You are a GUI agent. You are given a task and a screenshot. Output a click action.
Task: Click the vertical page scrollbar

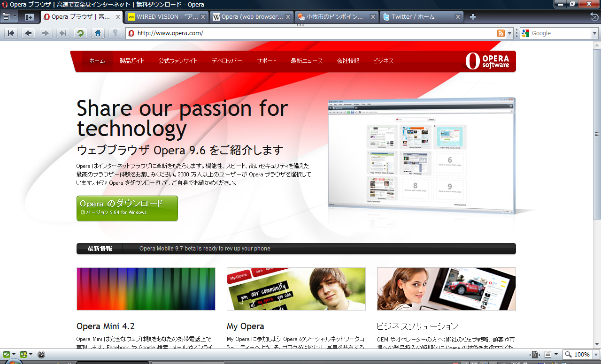coord(597,195)
